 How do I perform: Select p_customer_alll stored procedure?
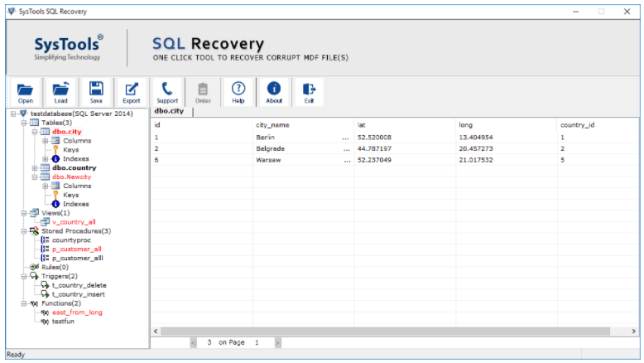pos(78,259)
